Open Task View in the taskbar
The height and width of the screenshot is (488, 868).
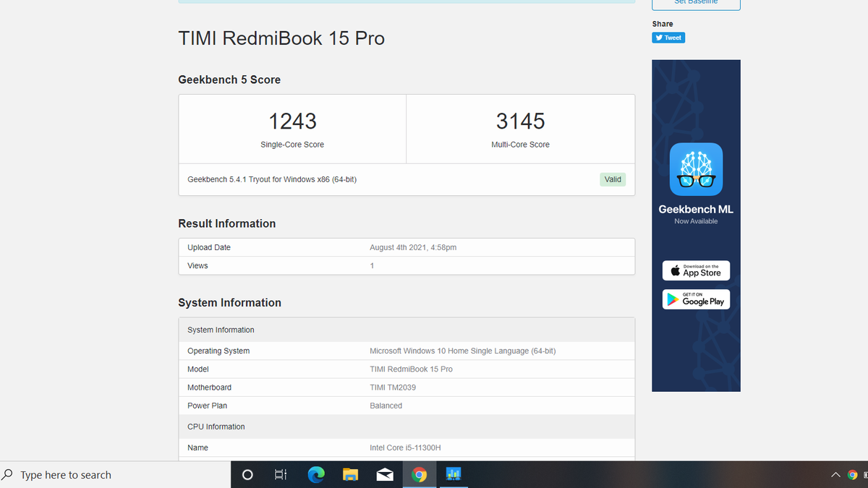tap(281, 475)
